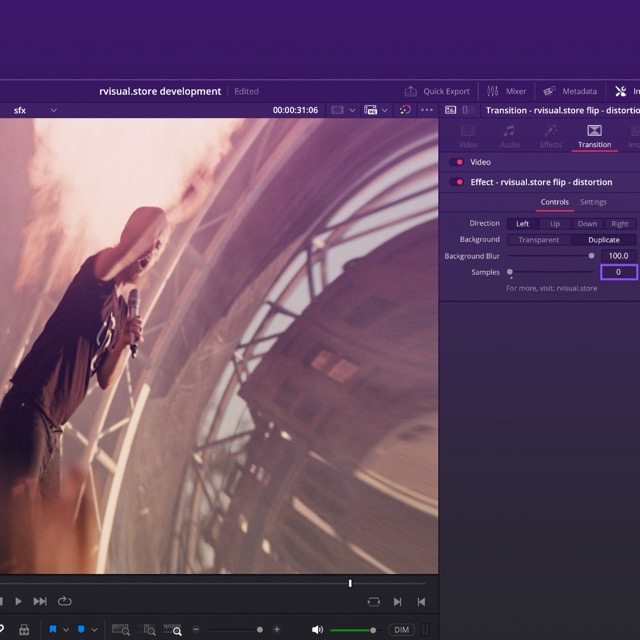This screenshot has height=640, width=640.
Task: Disable the rvisual.store flip distortion effect toggle
Action: pos(458,182)
